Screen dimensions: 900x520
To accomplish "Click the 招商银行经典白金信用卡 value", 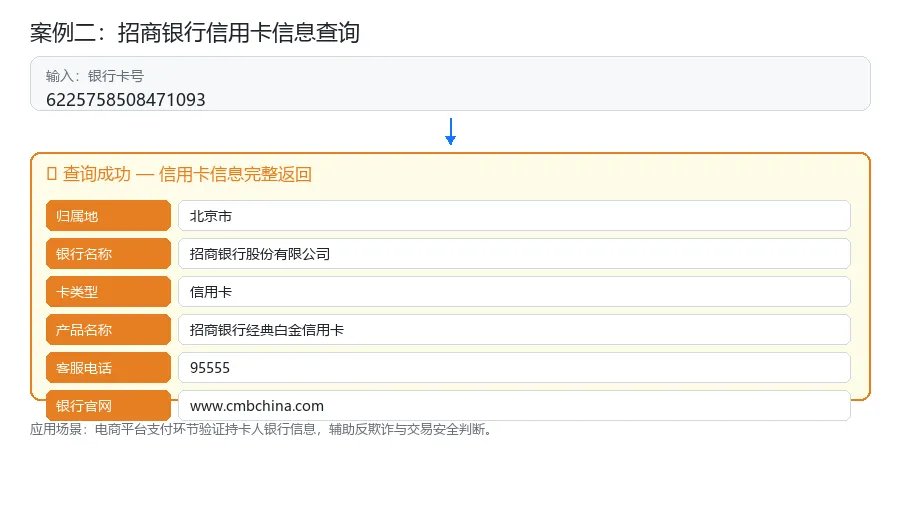I will 514,329.
